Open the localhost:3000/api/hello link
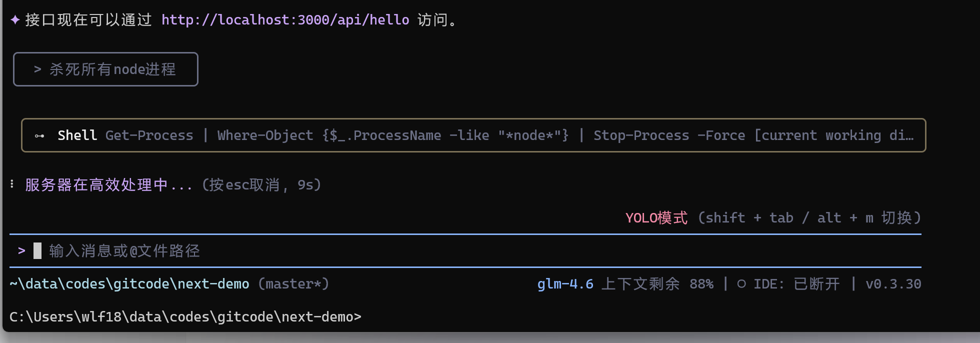The image size is (980, 343). [x=285, y=20]
